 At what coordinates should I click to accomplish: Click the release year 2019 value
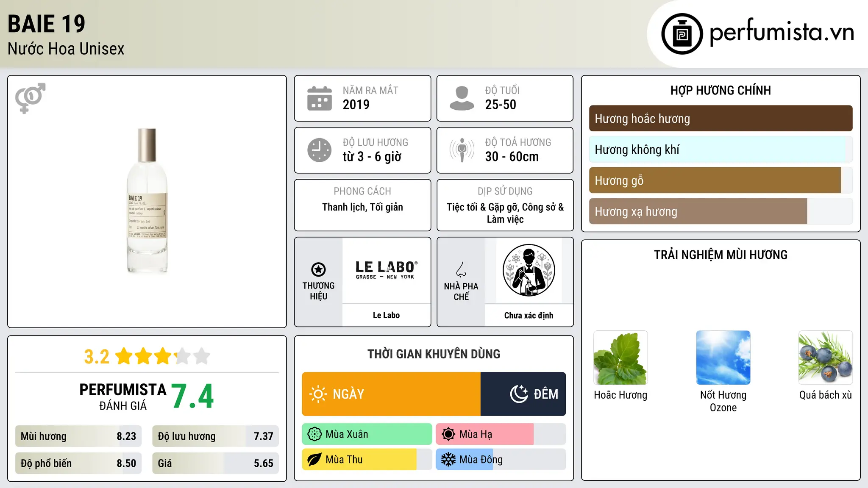coord(356,105)
